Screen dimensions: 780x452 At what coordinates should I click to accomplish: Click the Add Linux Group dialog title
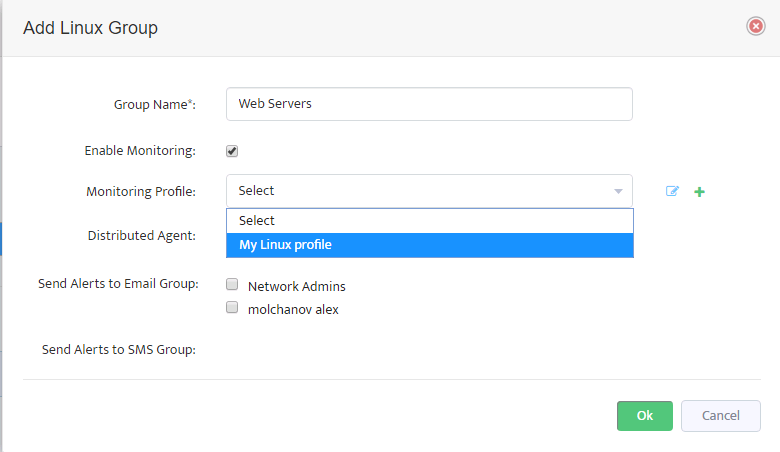pyautogui.click(x=91, y=28)
